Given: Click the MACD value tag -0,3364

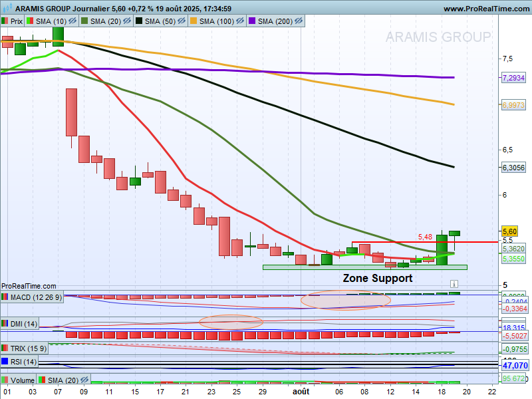Looking at the screenshot, I should (x=515, y=309).
